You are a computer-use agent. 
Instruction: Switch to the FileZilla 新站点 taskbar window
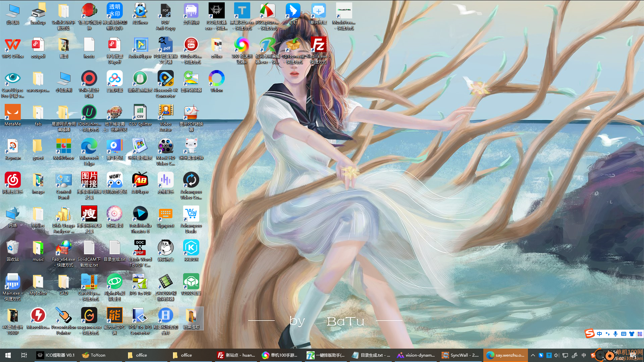pyautogui.click(x=236, y=355)
